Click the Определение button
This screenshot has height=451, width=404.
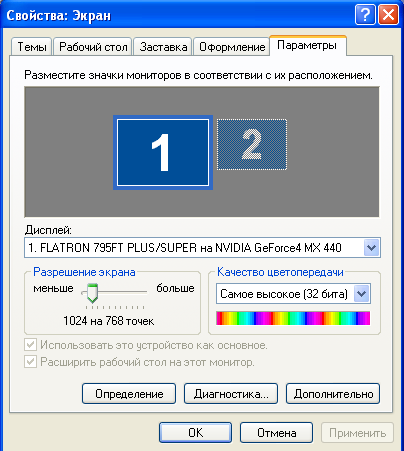pyautogui.click(x=129, y=394)
